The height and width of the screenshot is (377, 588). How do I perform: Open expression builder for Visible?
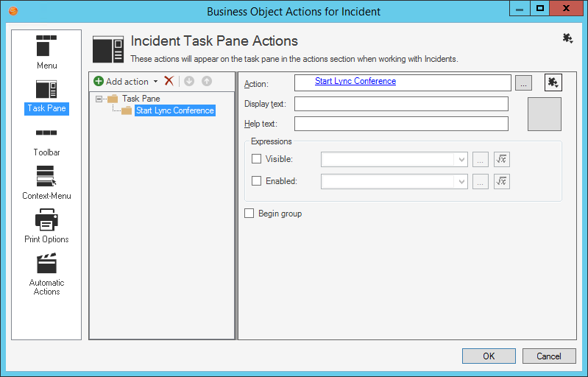point(502,160)
